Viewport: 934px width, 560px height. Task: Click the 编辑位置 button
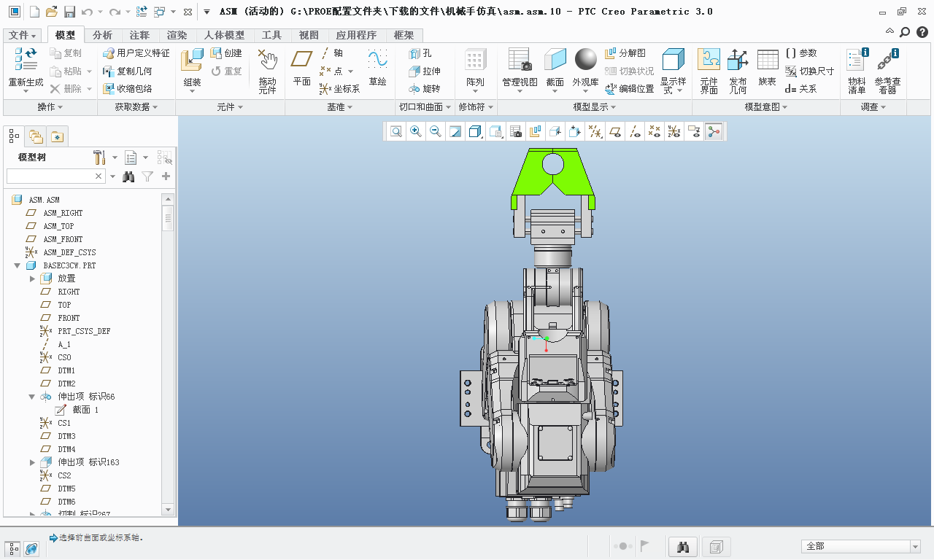629,89
